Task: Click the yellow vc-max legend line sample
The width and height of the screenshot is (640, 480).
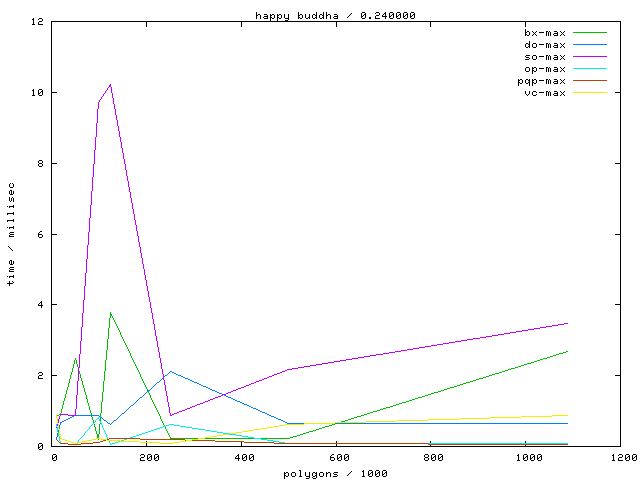Action: point(591,93)
